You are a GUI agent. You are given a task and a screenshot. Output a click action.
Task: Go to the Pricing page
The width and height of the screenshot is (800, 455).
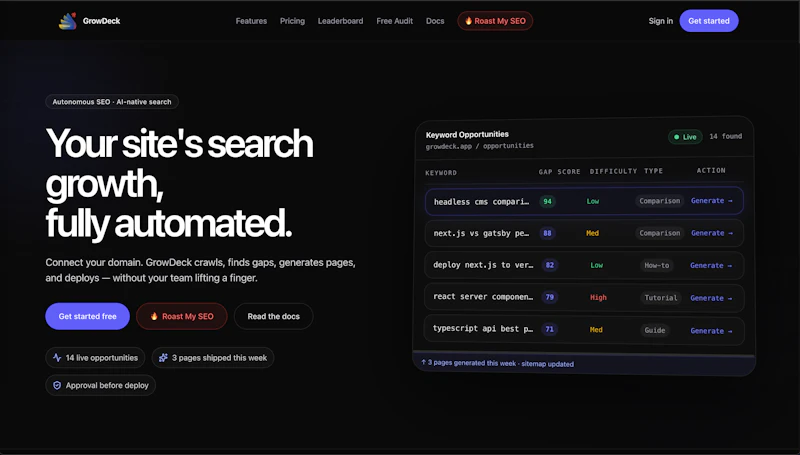click(x=292, y=21)
